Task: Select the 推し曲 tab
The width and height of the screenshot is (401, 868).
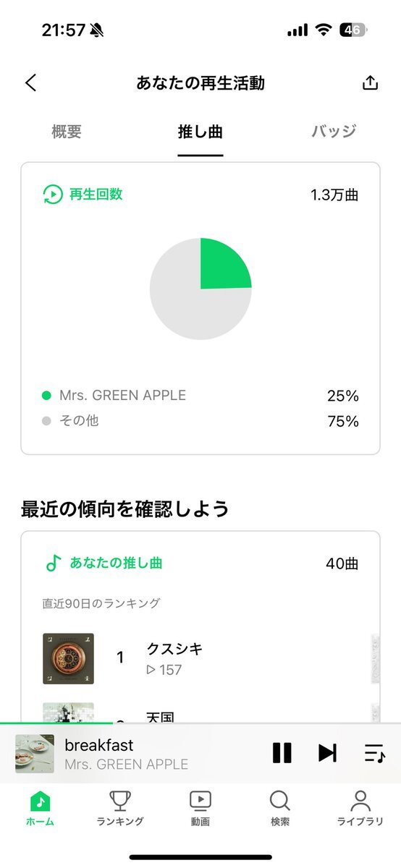Action: pyautogui.click(x=200, y=132)
